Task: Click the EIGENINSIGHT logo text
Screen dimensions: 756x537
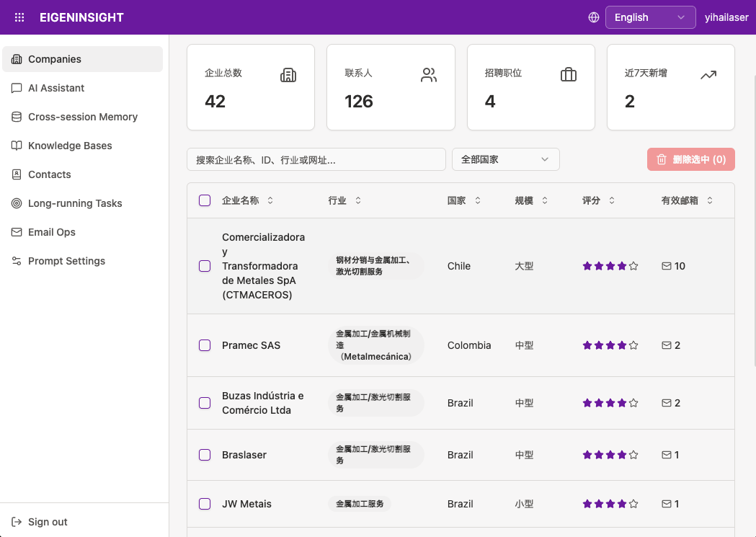Action: point(81,17)
